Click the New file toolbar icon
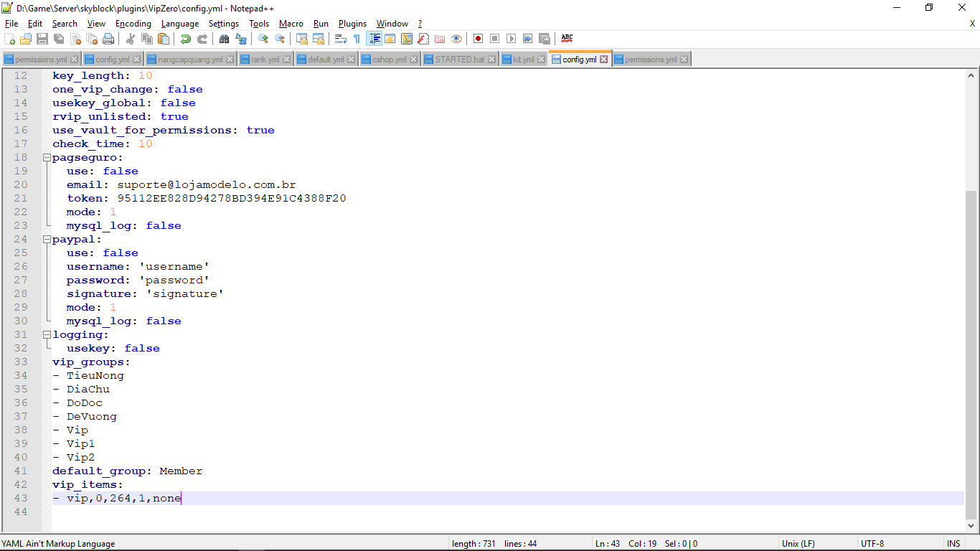Viewport: 980px width, 551px height. (x=9, y=39)
